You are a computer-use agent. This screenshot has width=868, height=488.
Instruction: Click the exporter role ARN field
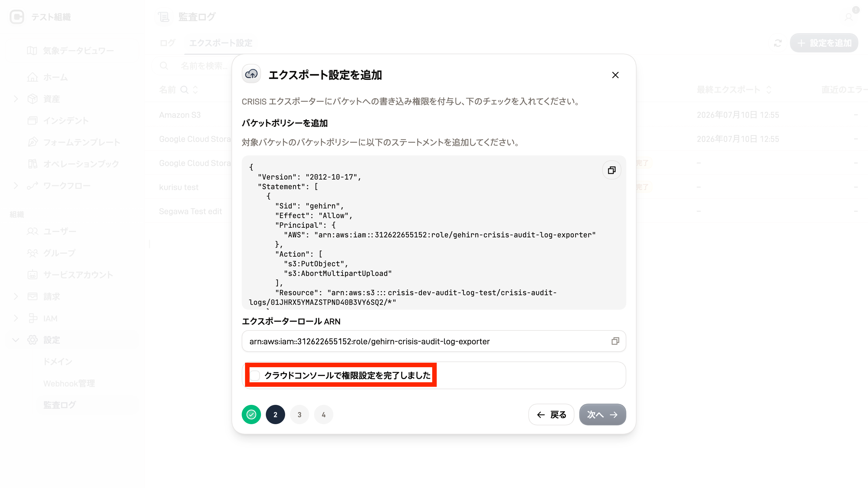pyautogui.click(x=434, y=341)
